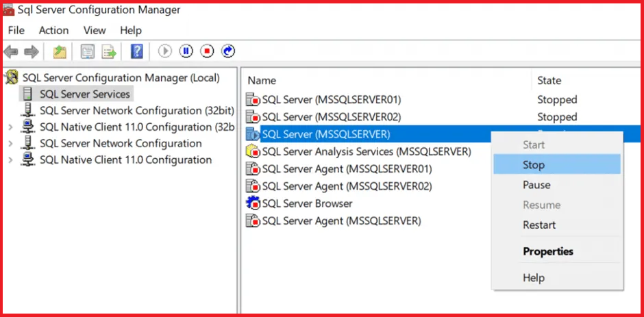Select SQL Server Agent (MSSQLSERVER01) name
644x317 pixels.
point(347,168)
